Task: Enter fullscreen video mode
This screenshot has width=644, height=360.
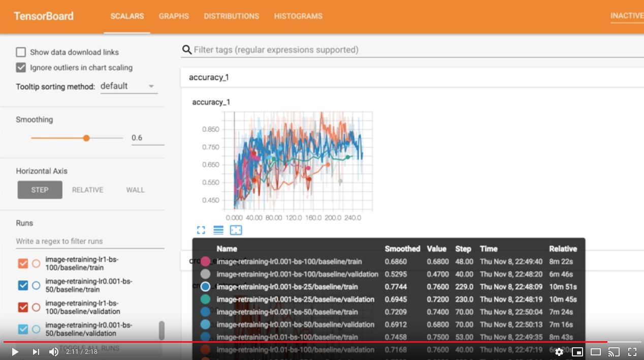Action: tap(632, 351)
